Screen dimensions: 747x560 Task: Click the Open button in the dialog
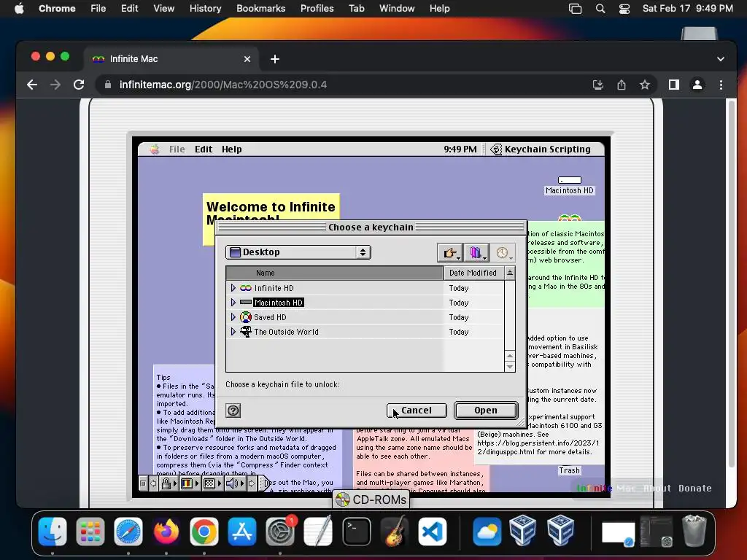[486, 410]
